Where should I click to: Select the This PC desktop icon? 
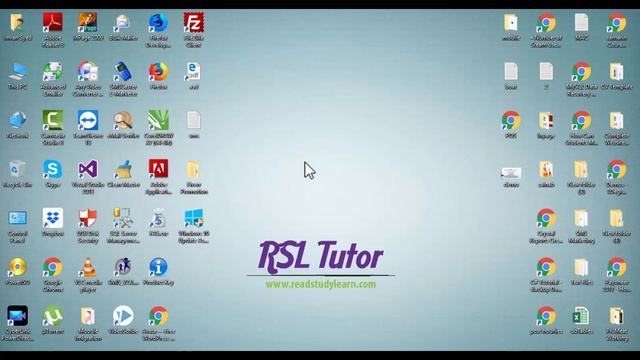tap(18, 72)
